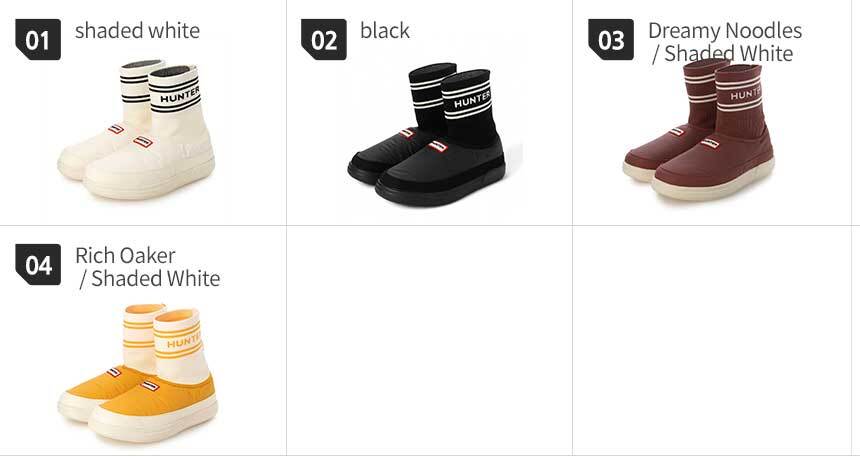This screenshot has height=456, width=860.
Task: Open the black boots product image
Action: 426,134
